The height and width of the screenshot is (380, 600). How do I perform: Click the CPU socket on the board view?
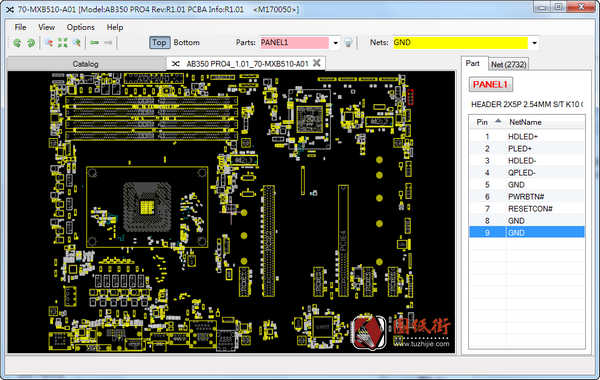click(147, 207)
